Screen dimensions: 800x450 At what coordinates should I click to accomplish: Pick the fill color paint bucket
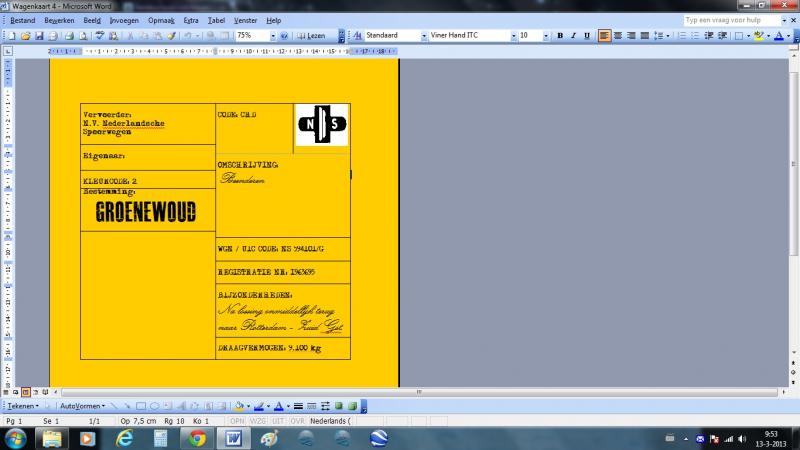[x=239, y=406]
